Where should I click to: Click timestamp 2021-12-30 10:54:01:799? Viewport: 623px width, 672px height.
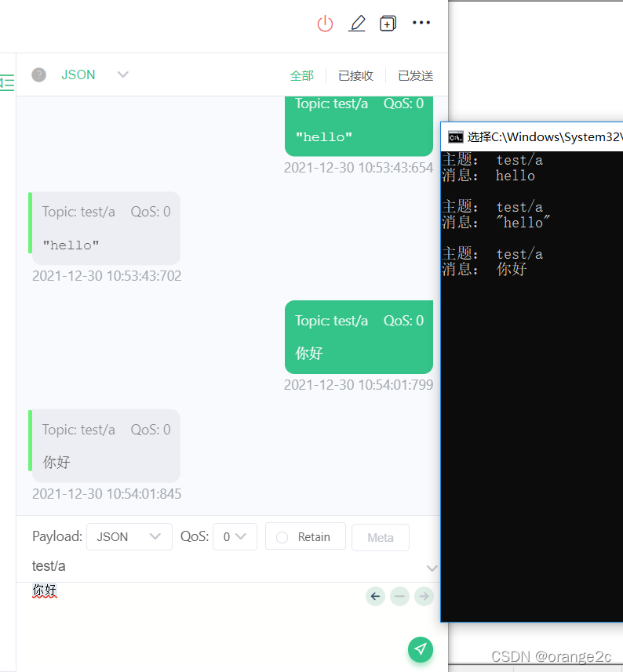tap(359, 385)
